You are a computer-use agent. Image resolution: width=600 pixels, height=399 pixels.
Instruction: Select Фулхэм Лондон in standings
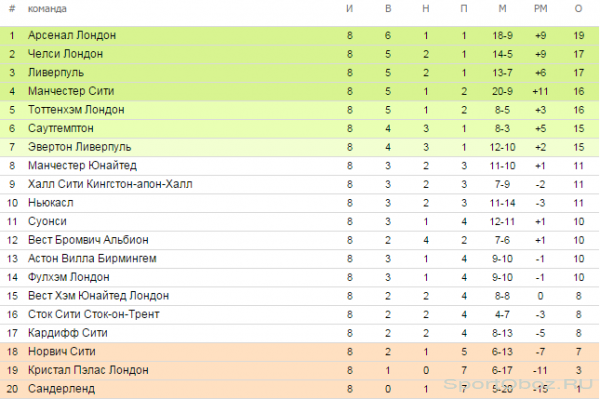pyautogui.click(x=68, y=277)
